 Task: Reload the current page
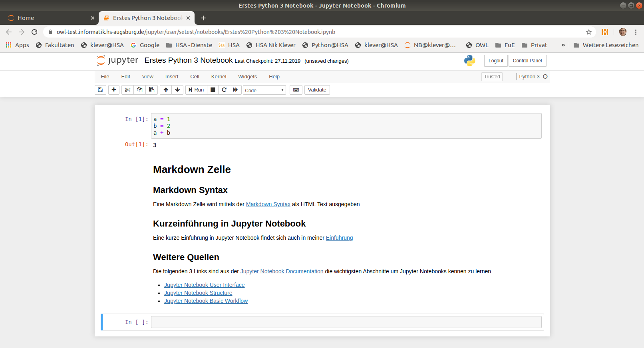pos(34,32)
